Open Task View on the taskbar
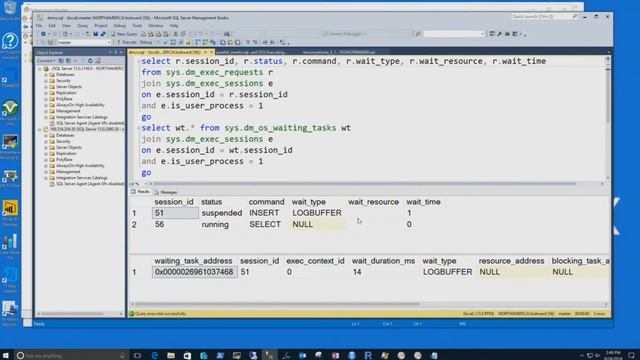Screen dimensions: 640x360 click(137, 355)
